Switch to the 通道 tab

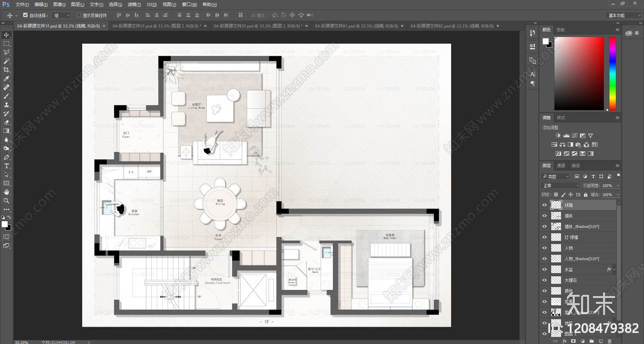pos(561,166)
